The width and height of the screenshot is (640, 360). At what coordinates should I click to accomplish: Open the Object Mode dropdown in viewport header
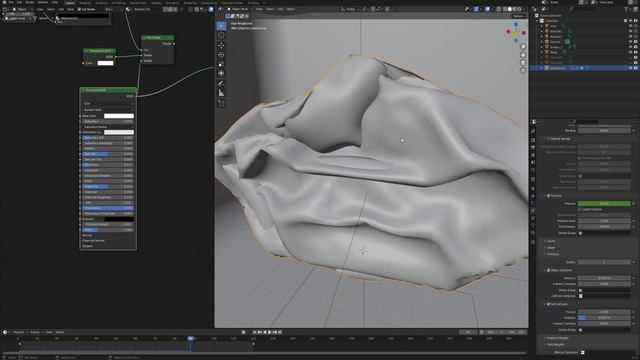240,9
